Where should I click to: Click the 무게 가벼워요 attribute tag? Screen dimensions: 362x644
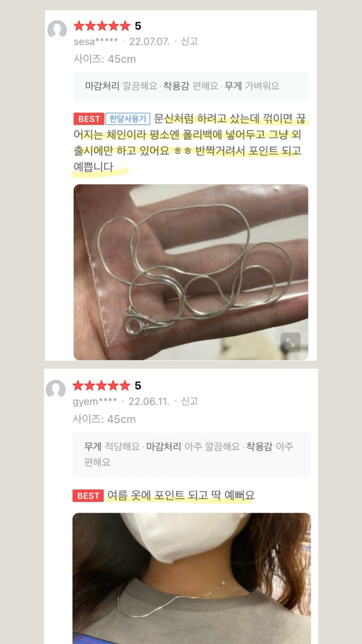(x=252, y=86)
